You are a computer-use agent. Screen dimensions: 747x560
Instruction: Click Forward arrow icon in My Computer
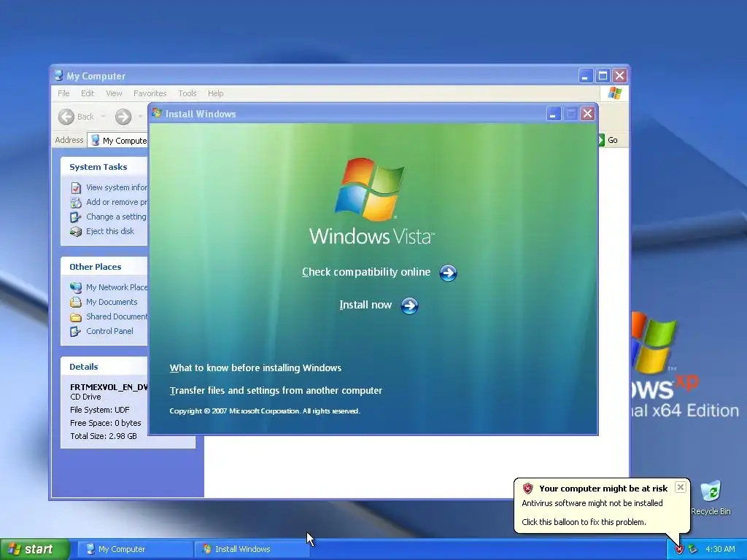123,117
